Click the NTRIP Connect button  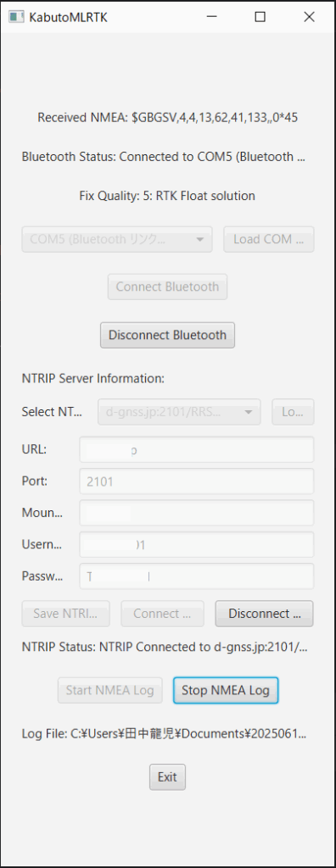(x=162, y=614)
